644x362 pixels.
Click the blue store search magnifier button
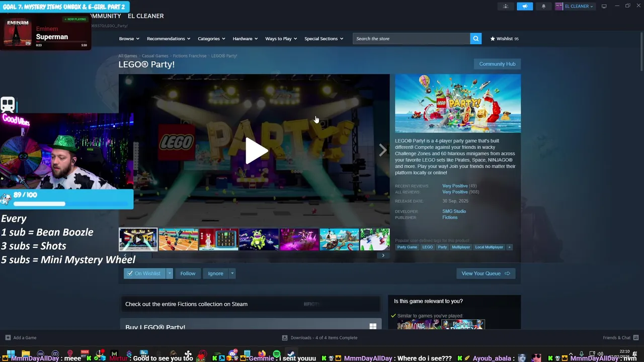click(475, 39)
